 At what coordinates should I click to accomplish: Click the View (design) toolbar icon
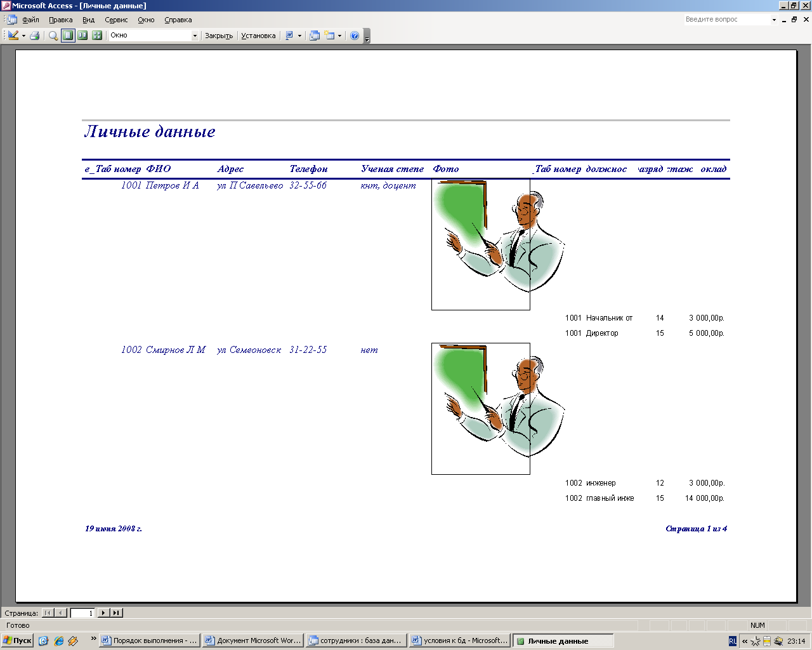pyautogui.click(x=13, y=36)
